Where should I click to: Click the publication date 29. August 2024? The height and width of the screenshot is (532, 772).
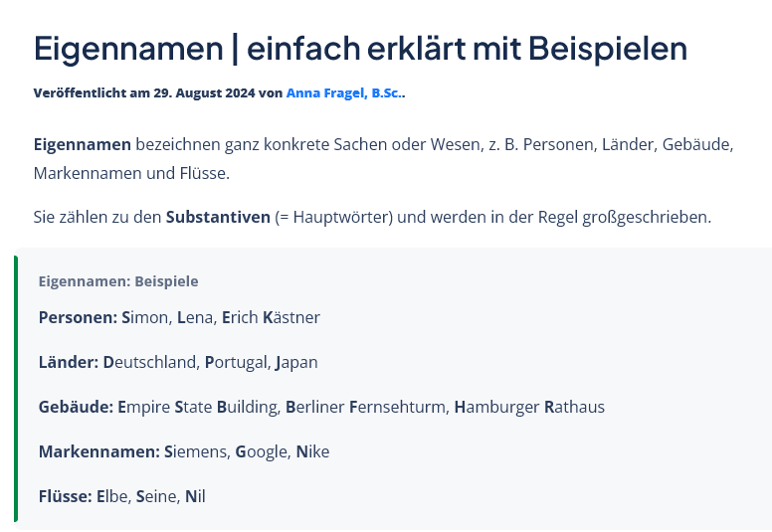click(204, 93)
